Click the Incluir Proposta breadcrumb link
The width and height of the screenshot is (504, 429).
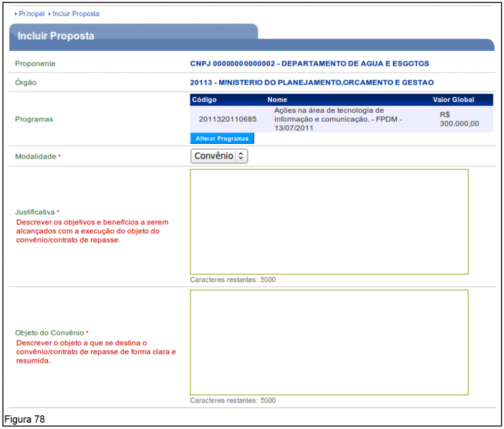76,14
